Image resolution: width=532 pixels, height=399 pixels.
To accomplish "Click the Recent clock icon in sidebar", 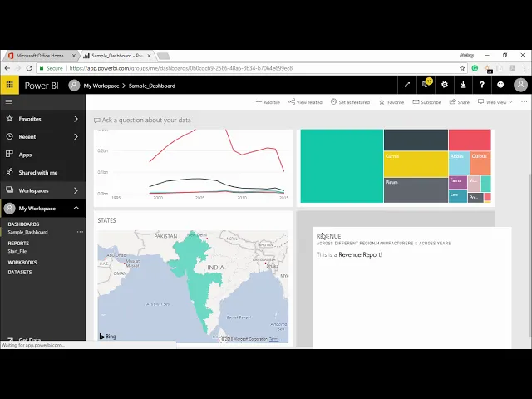I will [9, 136].
